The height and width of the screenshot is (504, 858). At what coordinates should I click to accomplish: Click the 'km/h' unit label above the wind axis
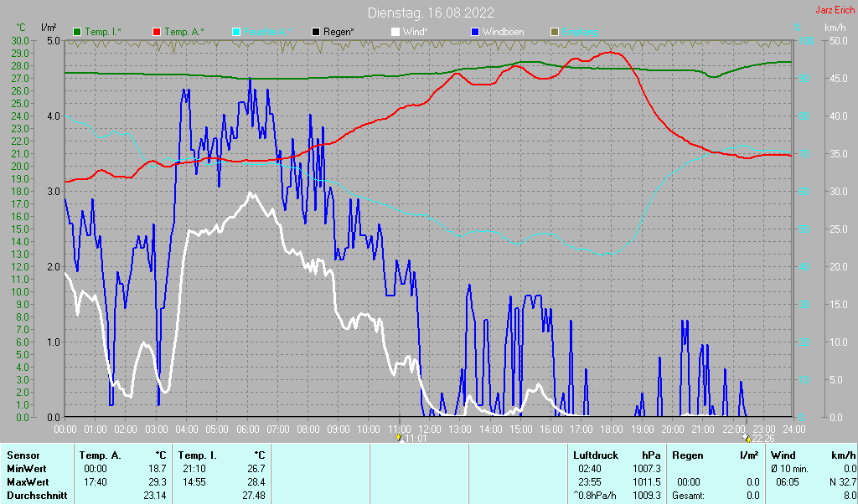(835, 28)
